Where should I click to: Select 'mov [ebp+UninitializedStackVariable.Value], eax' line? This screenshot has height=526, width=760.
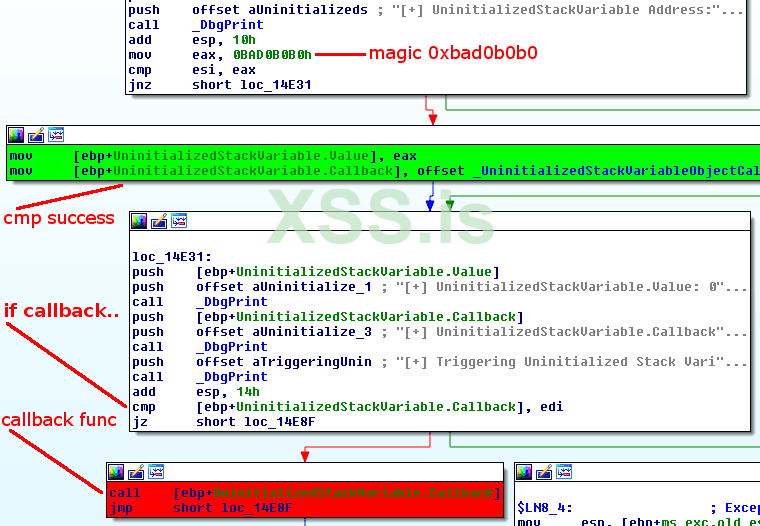coord(213,156)
